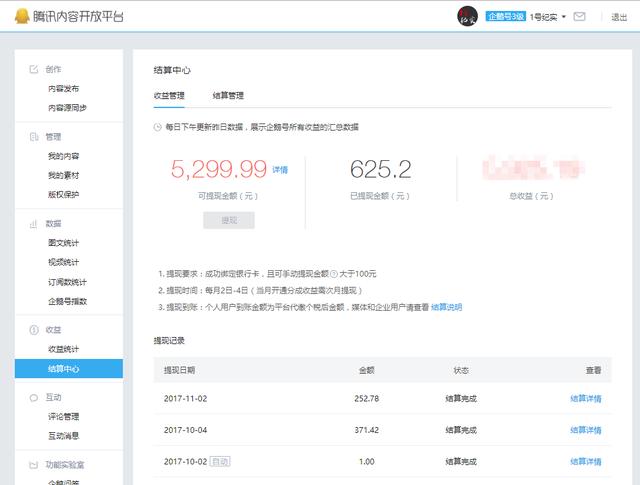Click the 企鹅号3级 level badge

505,16
